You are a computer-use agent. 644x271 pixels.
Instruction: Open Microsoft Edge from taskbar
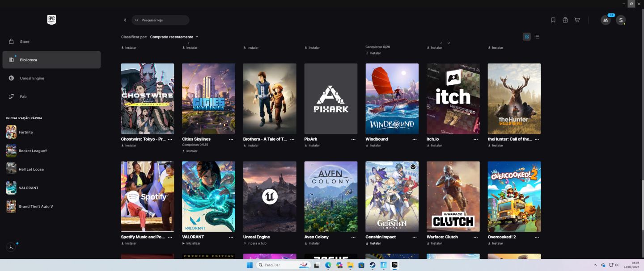[328, 265]
